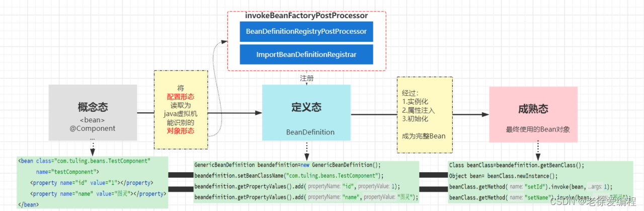Click the java虚拟机 text in yellow note
The height and width of the screenshot is (211, 644).
pos(181,114)
